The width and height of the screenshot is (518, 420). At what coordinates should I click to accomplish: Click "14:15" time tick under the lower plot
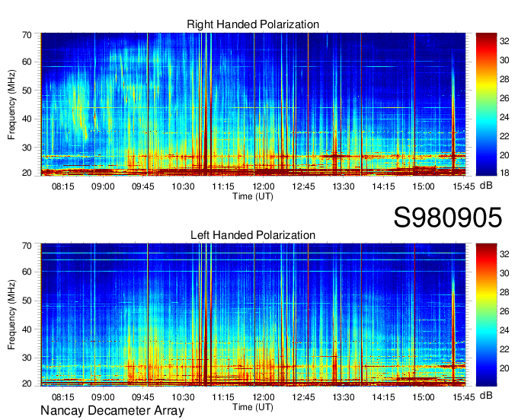383,397
